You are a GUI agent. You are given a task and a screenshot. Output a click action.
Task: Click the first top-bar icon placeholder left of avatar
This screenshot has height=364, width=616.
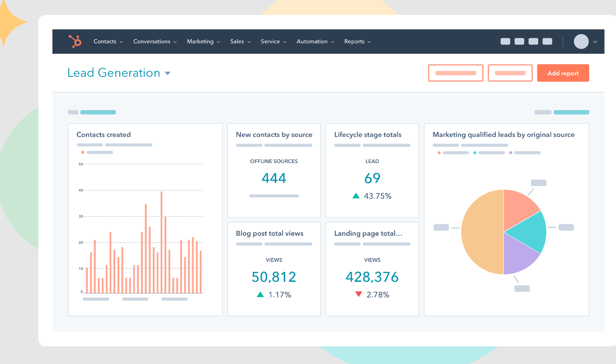point(505,42)
